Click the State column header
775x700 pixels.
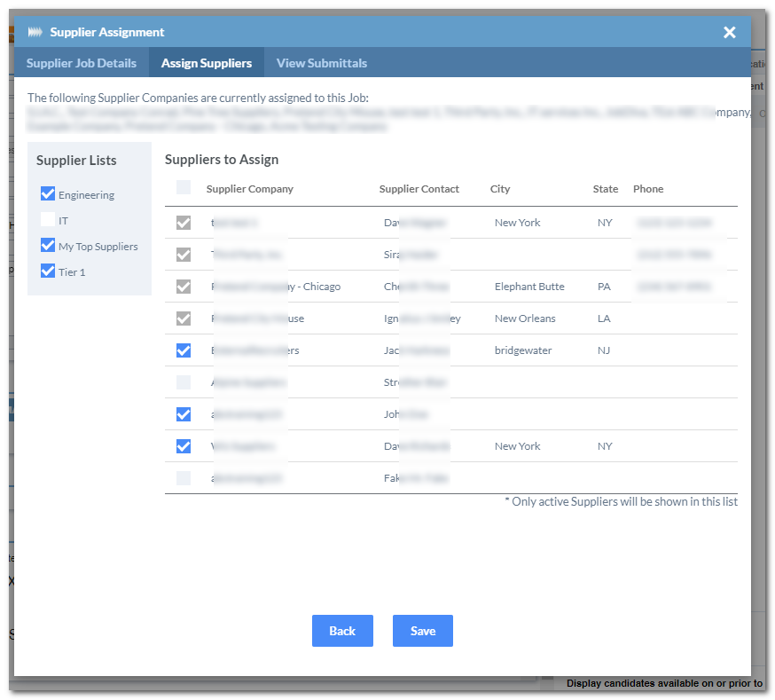606,189
